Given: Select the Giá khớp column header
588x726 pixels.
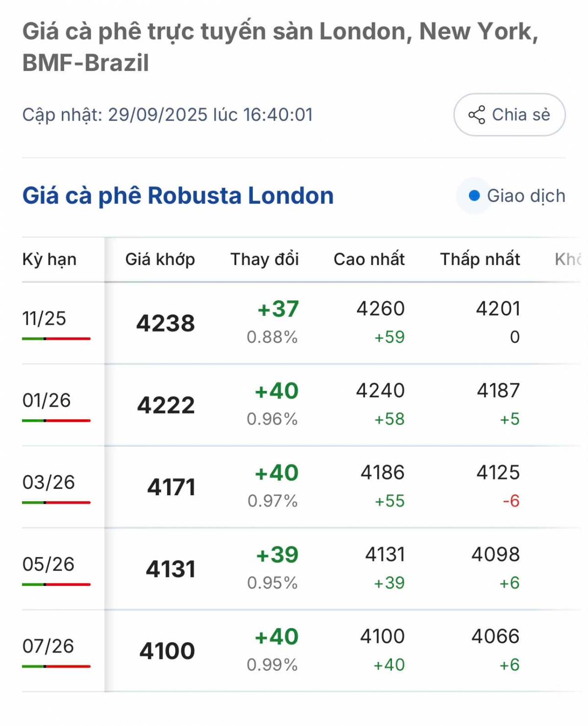Looking at the screenshot, I should pyautogui.click(x=160, y=259).
